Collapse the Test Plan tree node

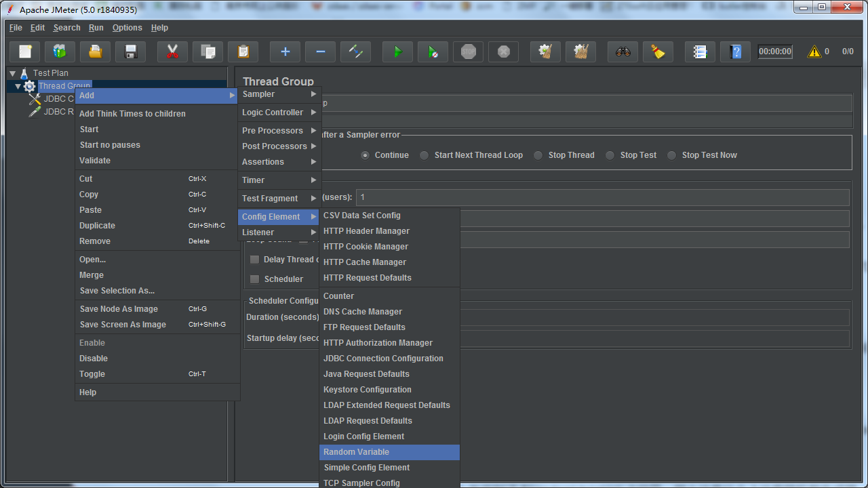tap(13, 73)
